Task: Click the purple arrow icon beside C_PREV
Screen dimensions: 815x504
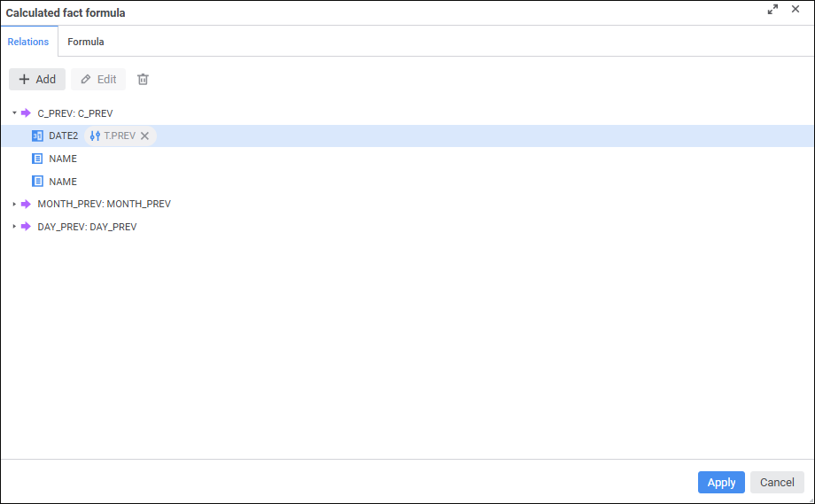Action: click(26, 113)
